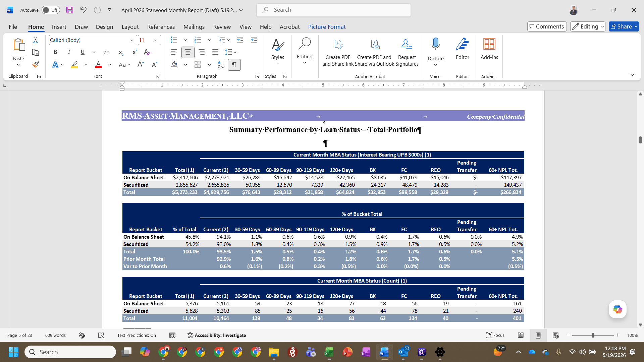Select the Picture Format tab
Viewport: 644px width, 362px height.
(x=327, y=27)
